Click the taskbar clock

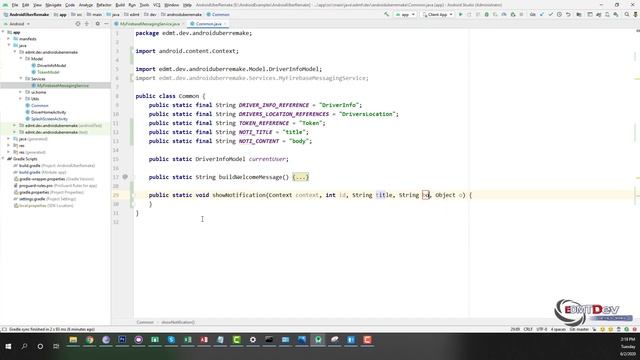pos(627,346)
